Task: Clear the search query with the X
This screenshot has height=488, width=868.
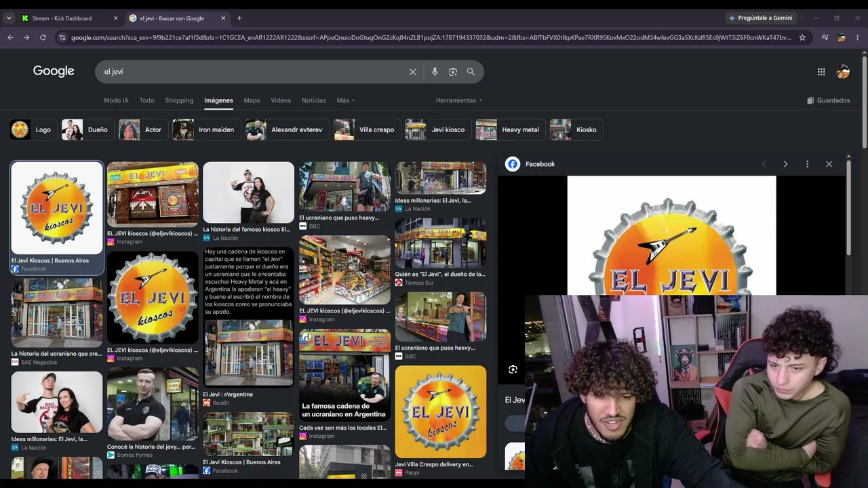Action: pos(412,71)
